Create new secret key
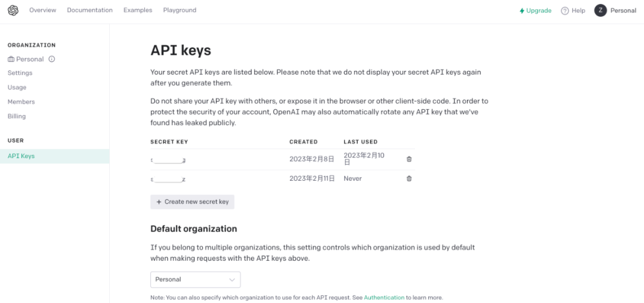Image resolution: width=644 pixels, height=303 pixels. point(192,202)
